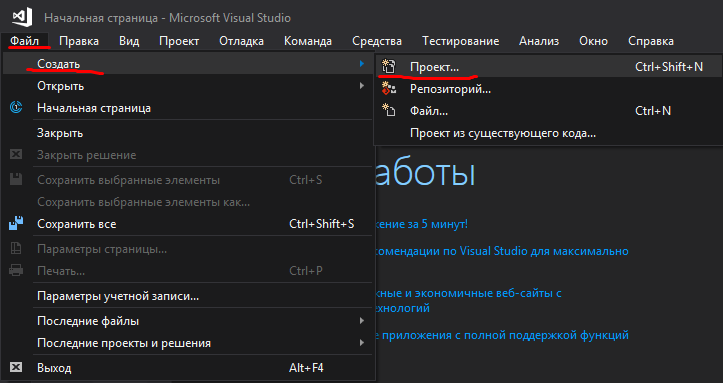Screen dimensions: 723x383
Task: Open Параметры учетной записи menu entry
Action: (x=187, y=296)
